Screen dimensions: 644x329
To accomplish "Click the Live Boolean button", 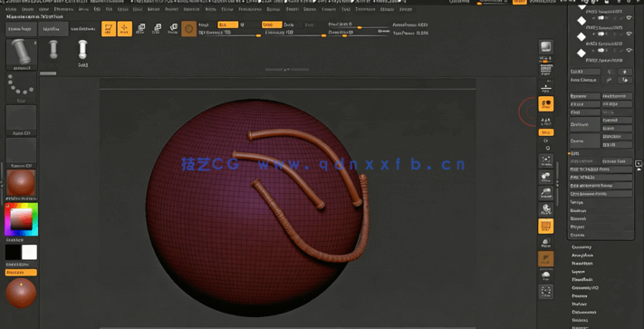I will (x=83, y=29).
